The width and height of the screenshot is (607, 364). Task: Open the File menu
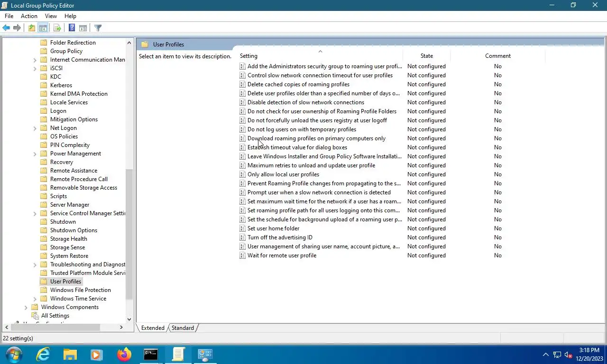9,16
